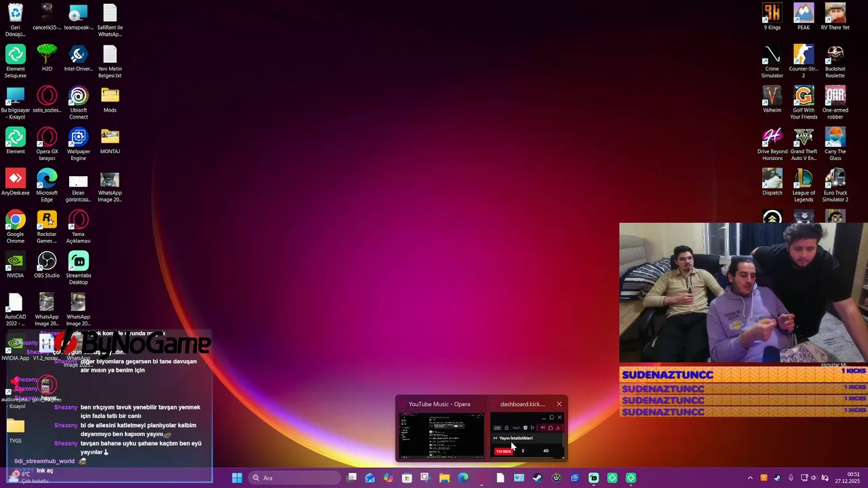Open the AutoCAD 2022 desktop file
868x488 pixels.
click(15, 309)
